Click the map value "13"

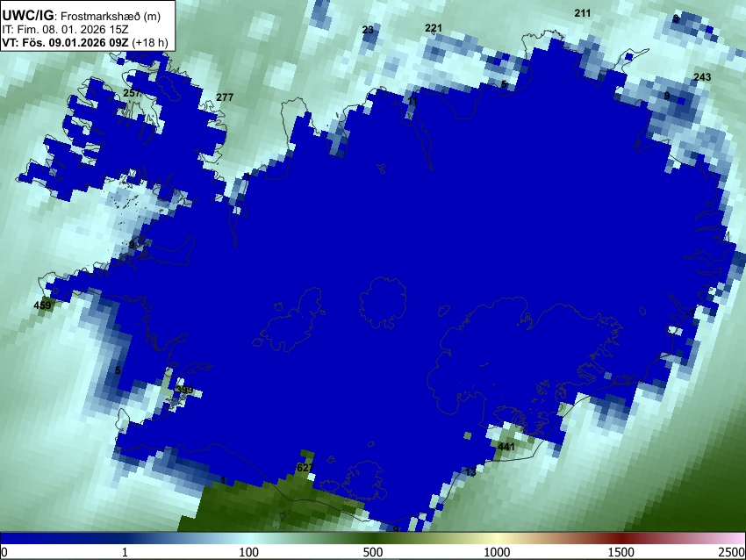tap(470, 472)
